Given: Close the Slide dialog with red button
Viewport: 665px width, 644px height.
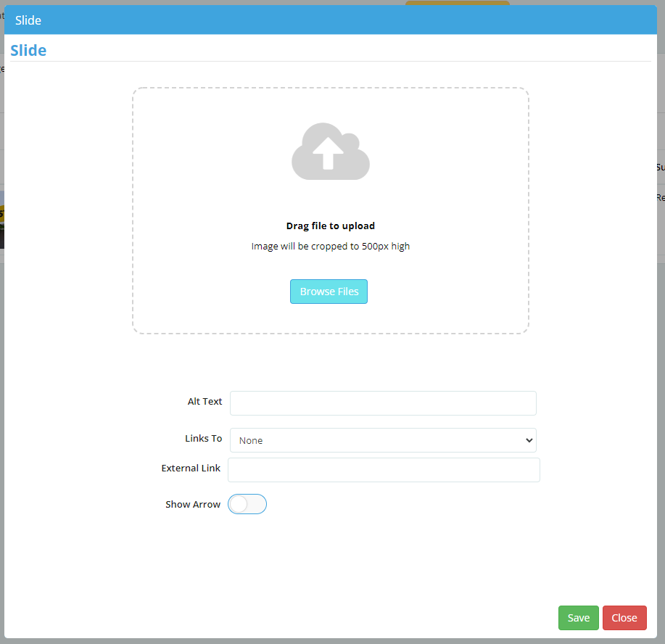Looking at the screenshot, I should pyautogui.click(x=624, y=618).
